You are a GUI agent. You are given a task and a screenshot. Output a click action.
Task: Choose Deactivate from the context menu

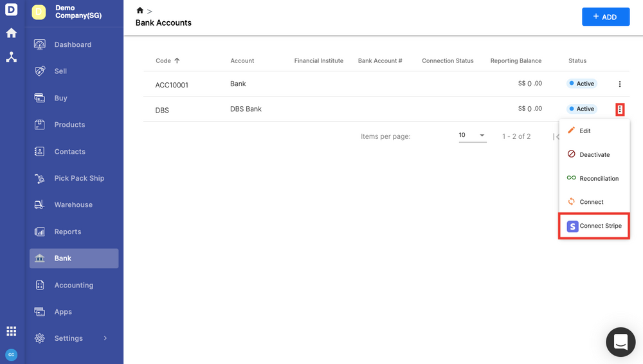[x=594, y=155]
